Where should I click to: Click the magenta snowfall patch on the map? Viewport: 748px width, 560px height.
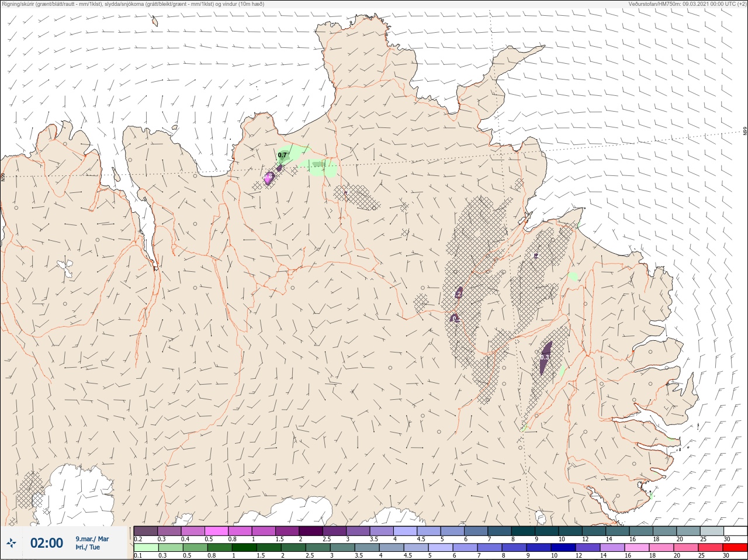click(268, 178)
